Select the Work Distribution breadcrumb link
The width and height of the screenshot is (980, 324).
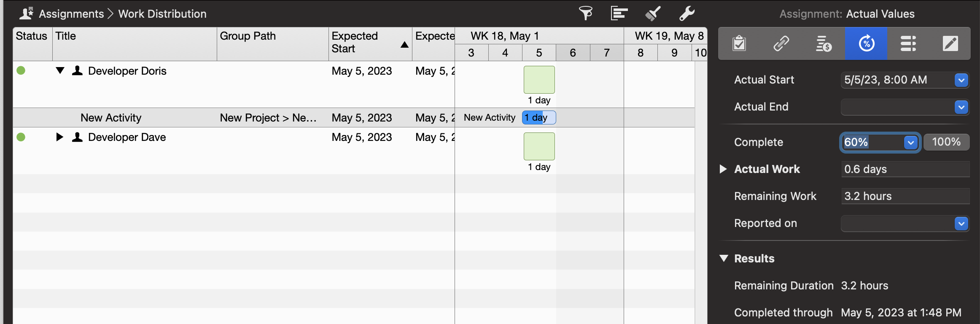(x=163, y=13)
